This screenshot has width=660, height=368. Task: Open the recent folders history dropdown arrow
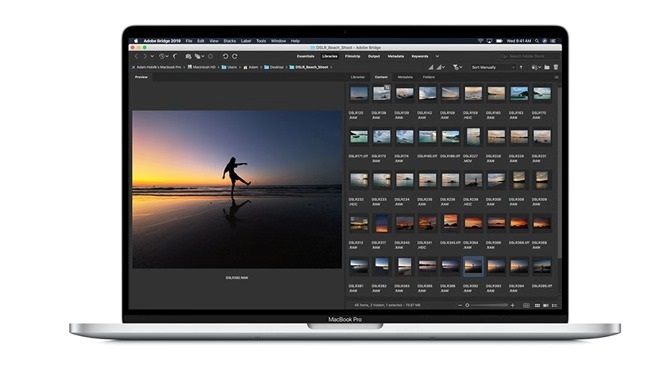pos(152,56)
